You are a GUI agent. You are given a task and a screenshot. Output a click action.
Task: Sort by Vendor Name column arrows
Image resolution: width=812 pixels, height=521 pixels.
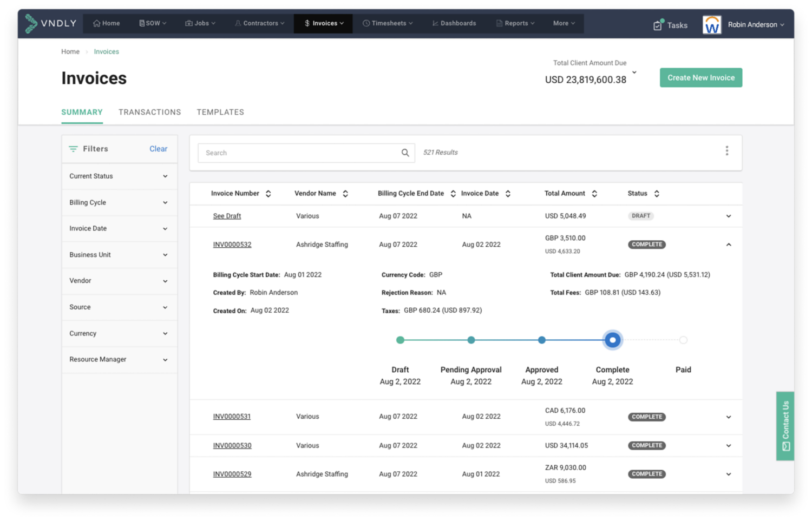coord(345,194)
